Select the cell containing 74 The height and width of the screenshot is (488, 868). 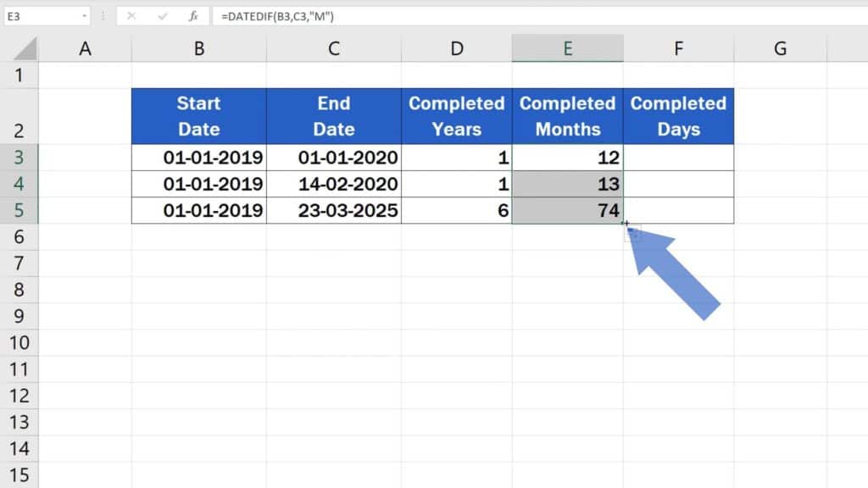pyautogui.click(x=567, y=211)
